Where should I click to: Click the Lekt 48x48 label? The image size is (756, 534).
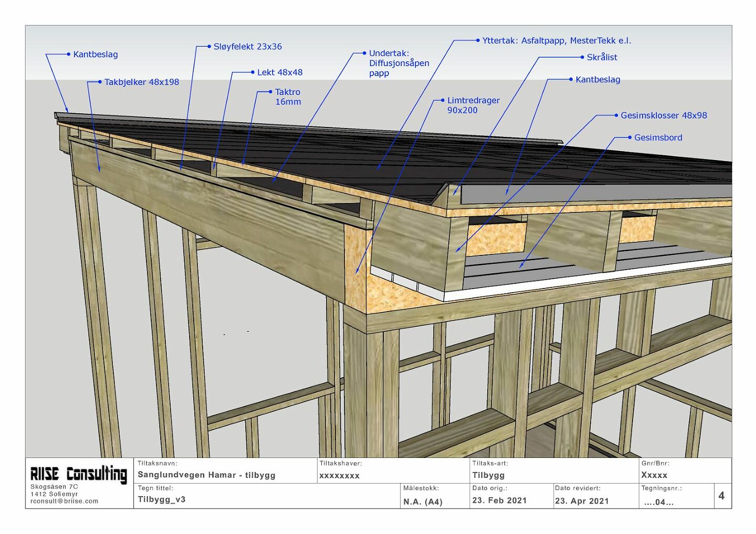point(279,72)
